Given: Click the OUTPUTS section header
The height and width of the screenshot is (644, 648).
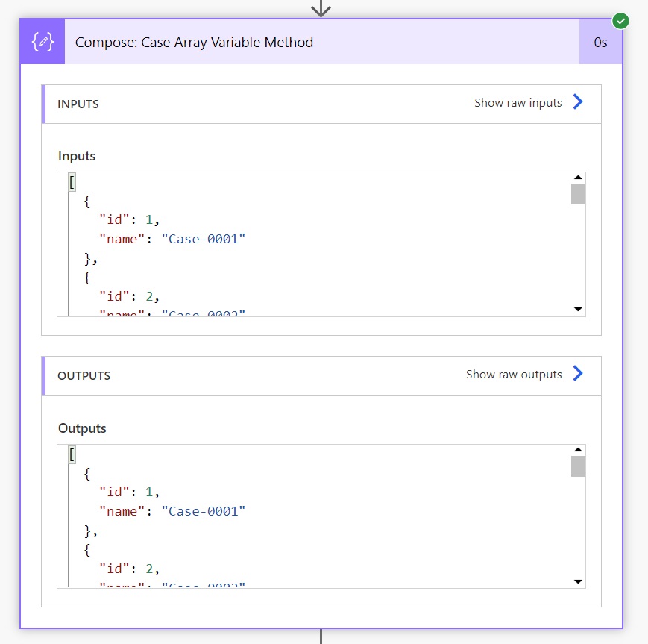Looking at the screenshot, I should click(x=321, y=375).
